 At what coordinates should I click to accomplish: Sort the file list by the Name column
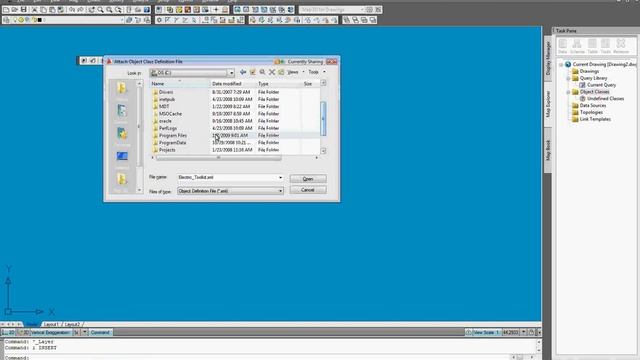pyautogui.click(x=180, y=84)
